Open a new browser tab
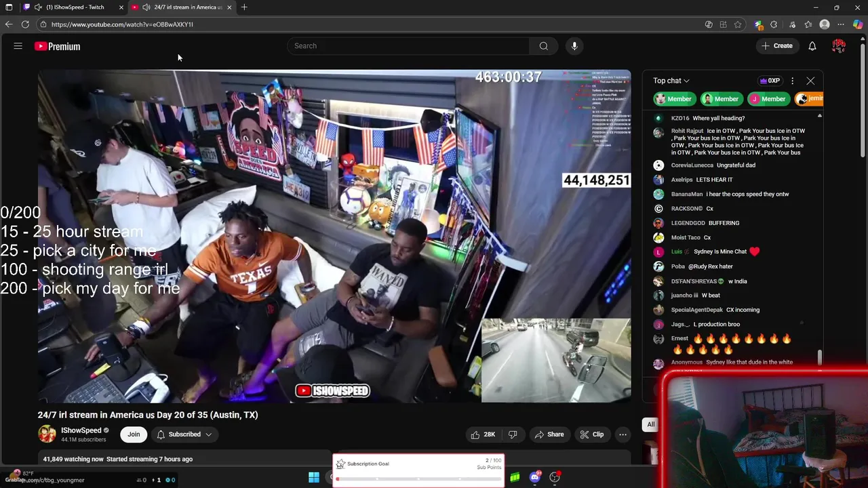The image size is (868, 488). click(244, 7)
